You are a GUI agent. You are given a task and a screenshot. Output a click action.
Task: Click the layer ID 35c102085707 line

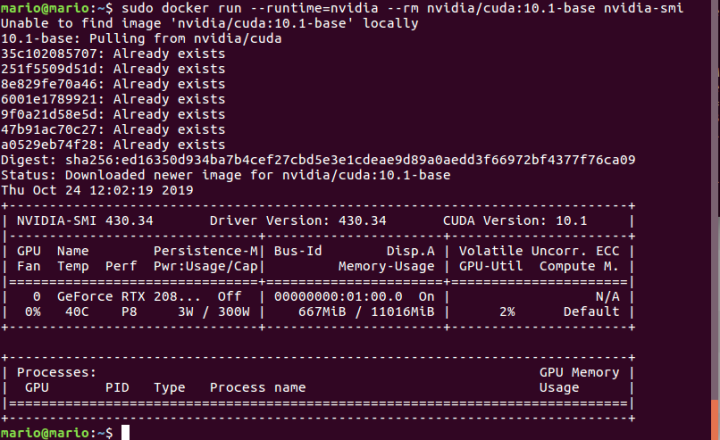(113, 54)
